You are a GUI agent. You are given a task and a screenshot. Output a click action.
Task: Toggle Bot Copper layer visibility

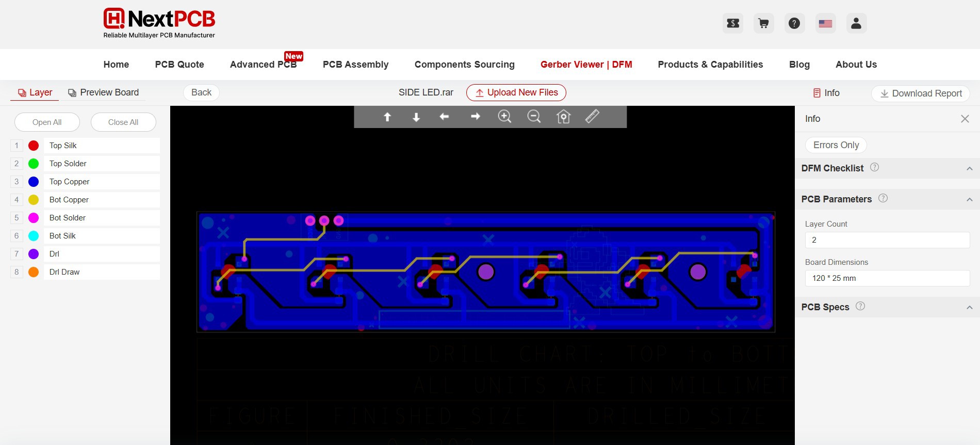pyautogui.click(x=34, y=200)
